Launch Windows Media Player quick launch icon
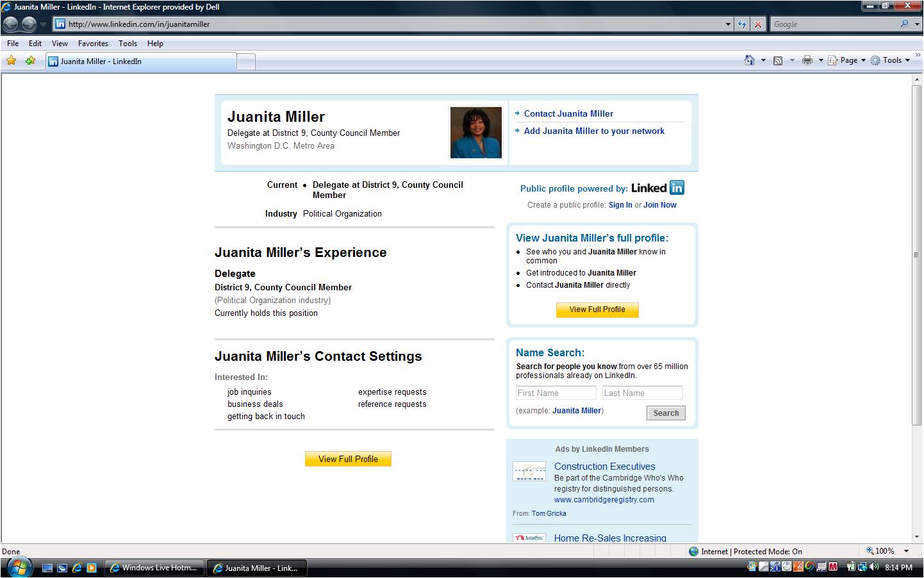Viewport: 924px width, 578px height. (92, 568)
